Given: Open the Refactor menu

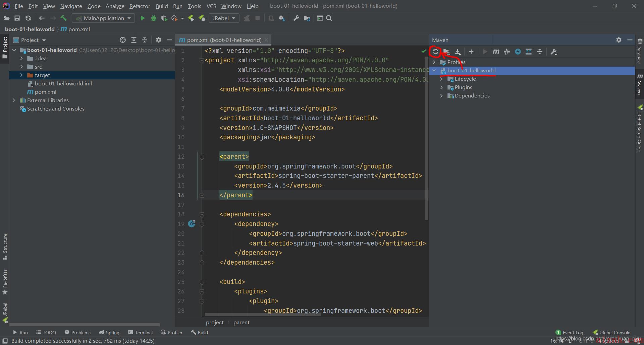Looking at the screenshot, I should [x=140, y=6].
